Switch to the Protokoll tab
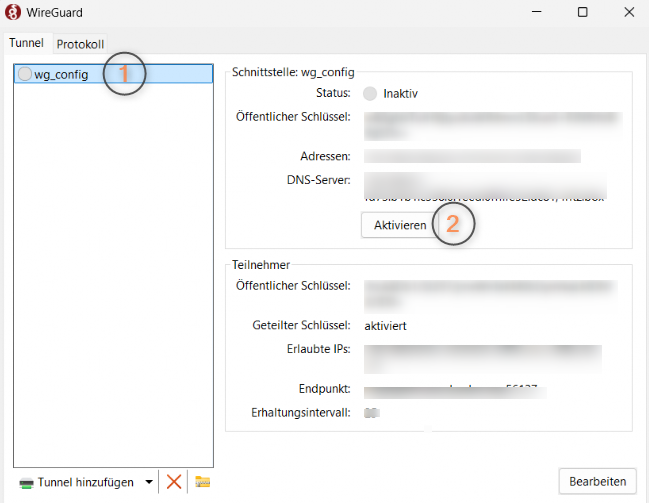Screen dimensions: 649x503 click(80, 45)
